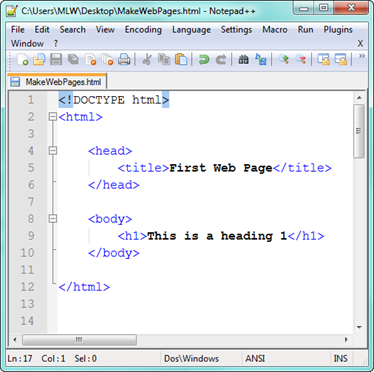Screen dimensions: 374x372
Task: Open the Encoding menu
Action: coord(143,30)
